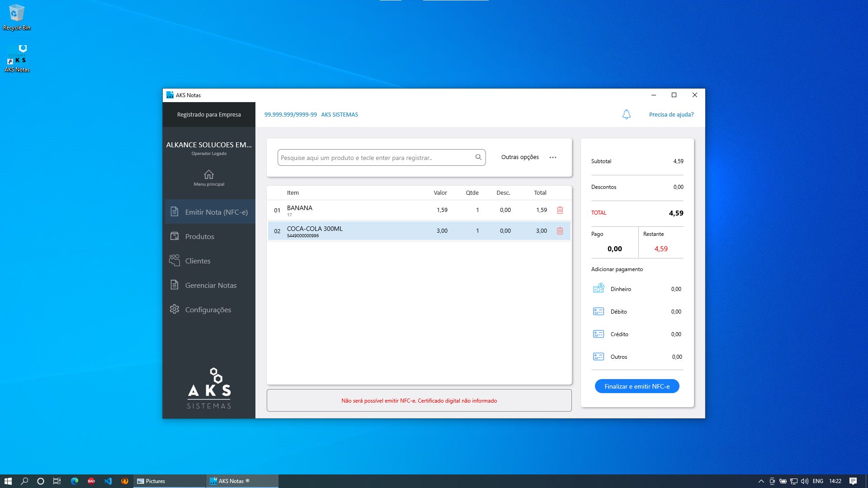
Task: Click the 99.999.999/9999-99 company number link
Action: 291,115
